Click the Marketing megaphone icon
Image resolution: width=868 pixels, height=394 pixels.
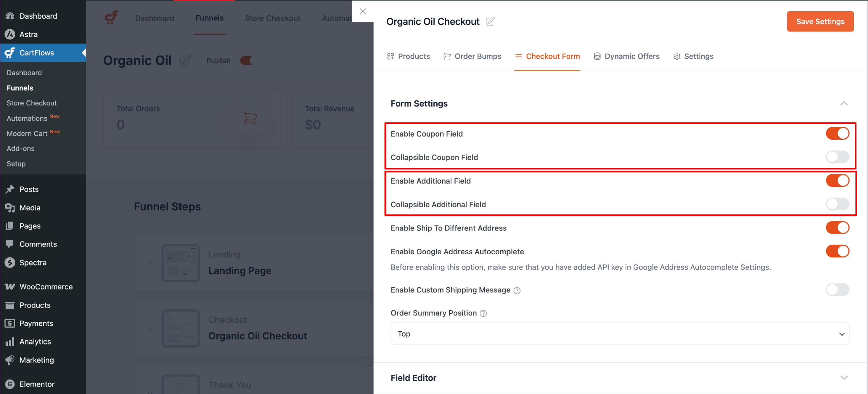(x=10, y=360)
